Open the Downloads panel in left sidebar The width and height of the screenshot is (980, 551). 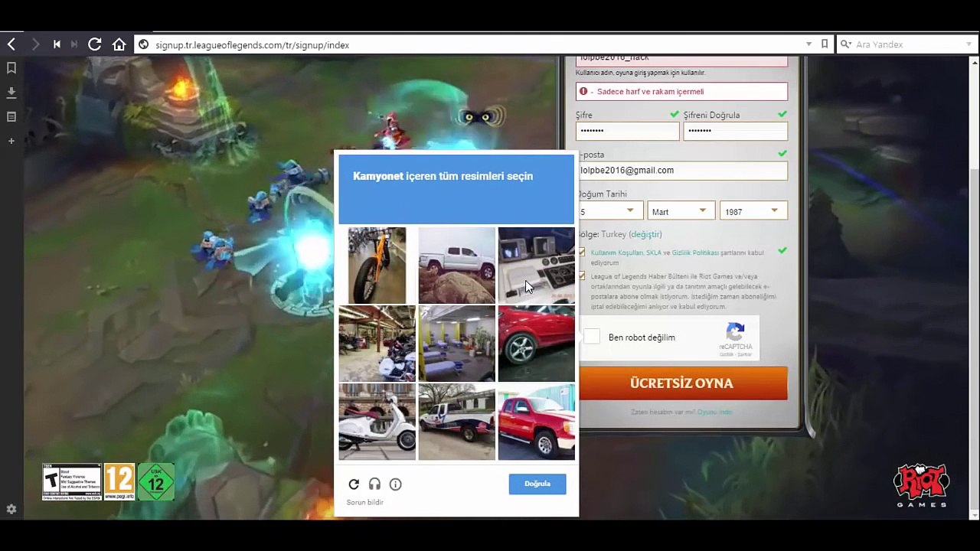[x=11, y=93]
